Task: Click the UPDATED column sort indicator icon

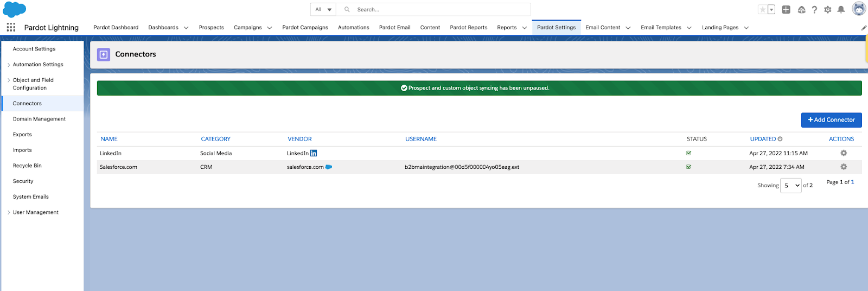Action: click(780, 139)
